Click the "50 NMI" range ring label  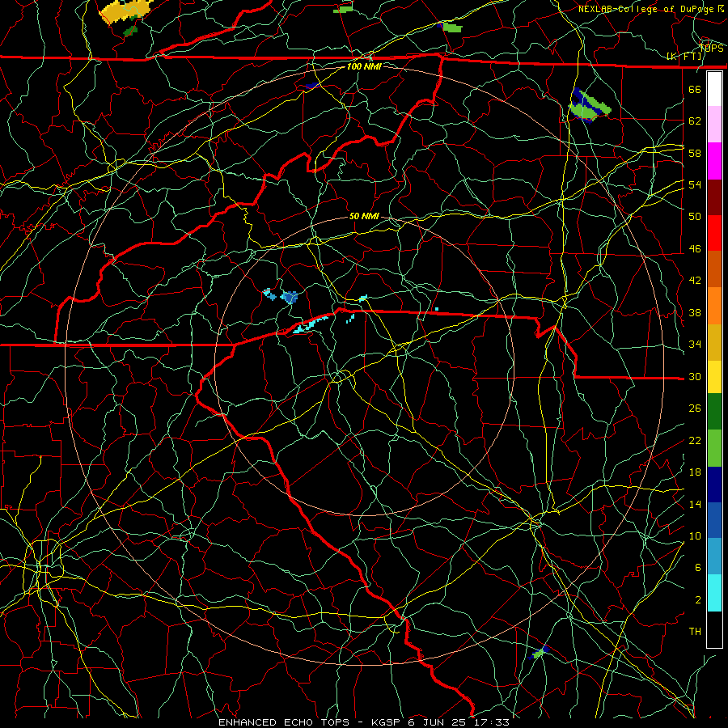[364, 216]
